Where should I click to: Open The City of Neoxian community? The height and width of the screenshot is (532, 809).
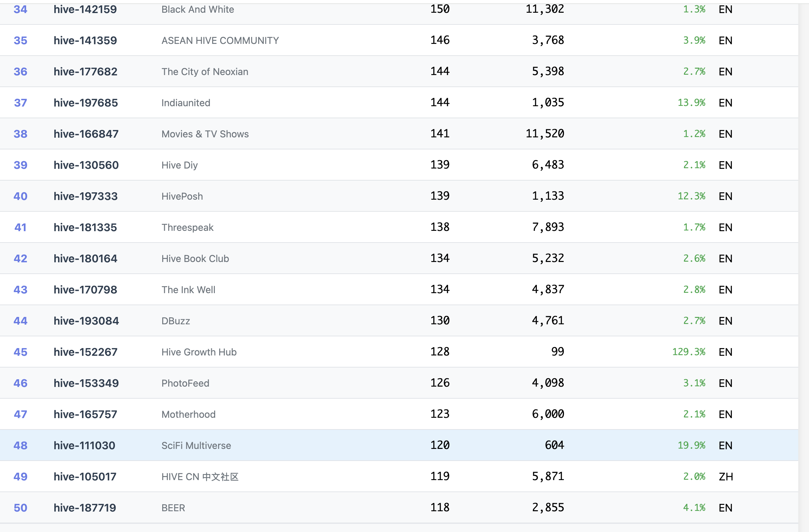205,72
